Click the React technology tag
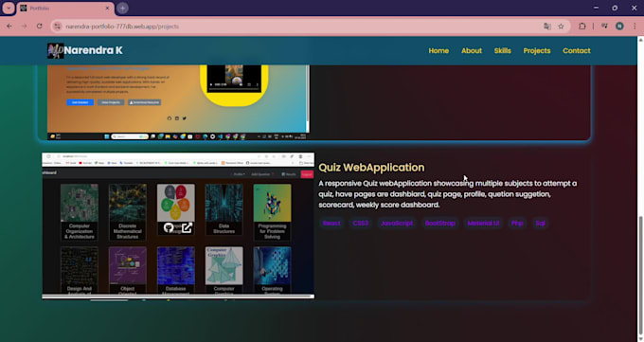Image resolution: width=644 pixels, height=342 pixels. [x=331, y=224]
